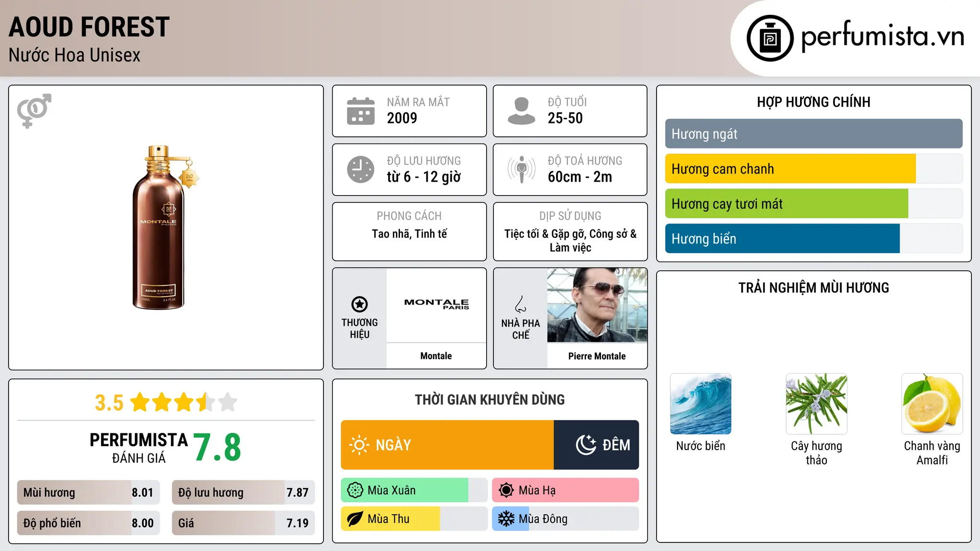980x551 pixels.
Task: Click the sillage icon beside Độ toả hương
Action: pyautogui.click(x=522, y=169)
